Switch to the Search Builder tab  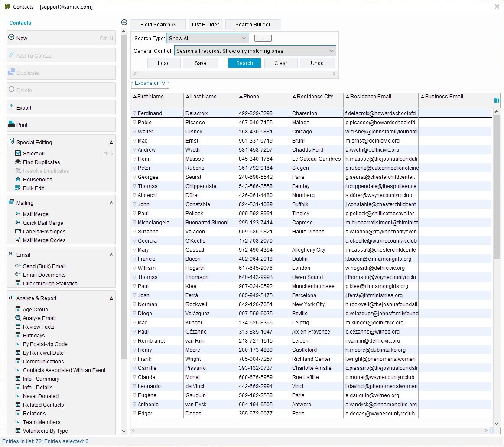pyautogui.click(x=253, y=24)
